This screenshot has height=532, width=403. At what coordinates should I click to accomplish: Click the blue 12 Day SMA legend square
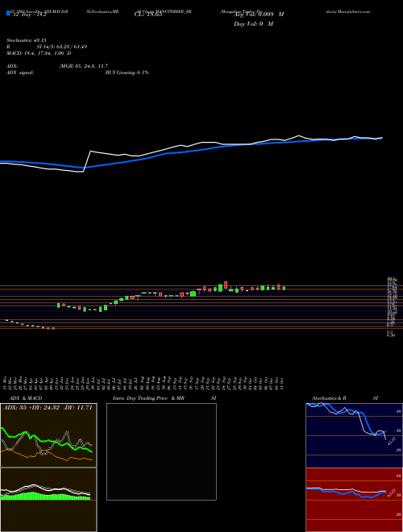(8, 13)
